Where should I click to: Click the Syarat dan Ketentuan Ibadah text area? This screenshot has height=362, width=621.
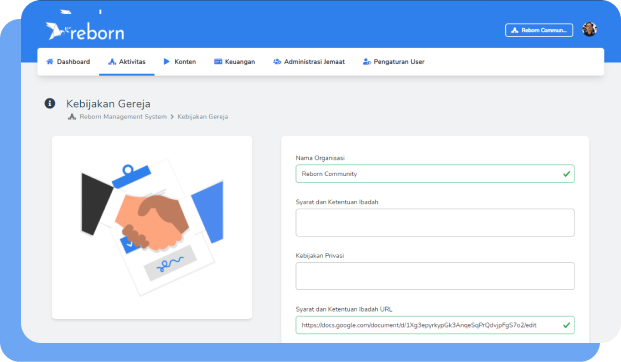435,223
